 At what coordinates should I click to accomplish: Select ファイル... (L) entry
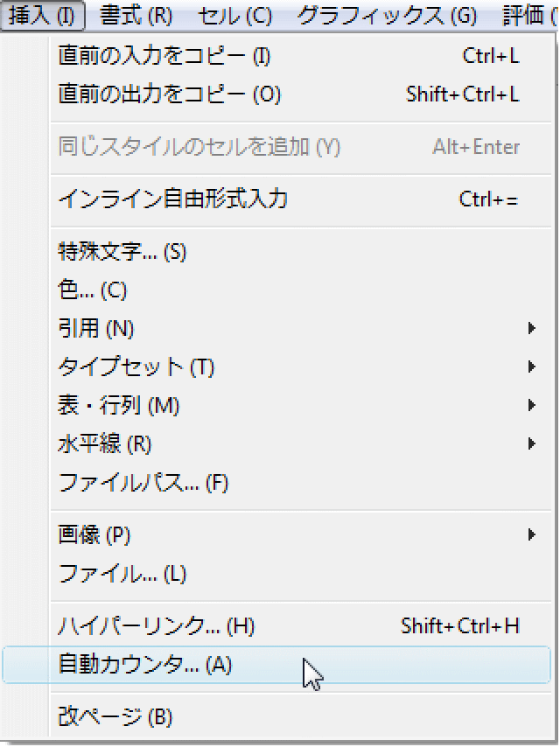pyautogui.click(x=300, y=574)
